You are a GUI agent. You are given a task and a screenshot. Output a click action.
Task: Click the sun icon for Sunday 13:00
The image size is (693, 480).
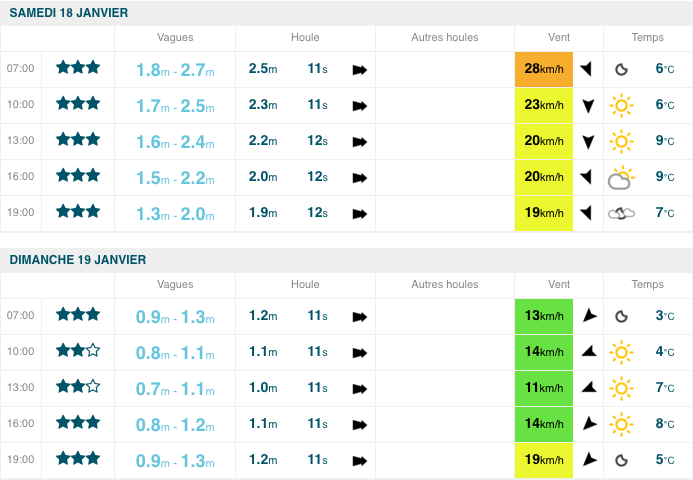622,387
